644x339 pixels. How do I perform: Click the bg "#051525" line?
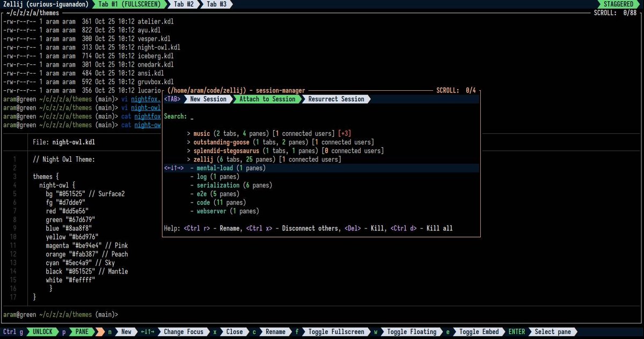(x=85, y=194)
